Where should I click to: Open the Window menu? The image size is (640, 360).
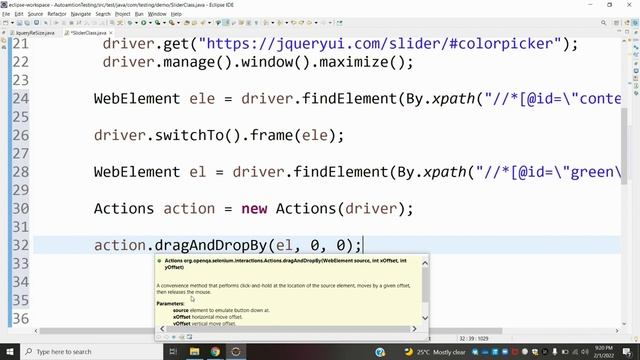coord(157,14)
